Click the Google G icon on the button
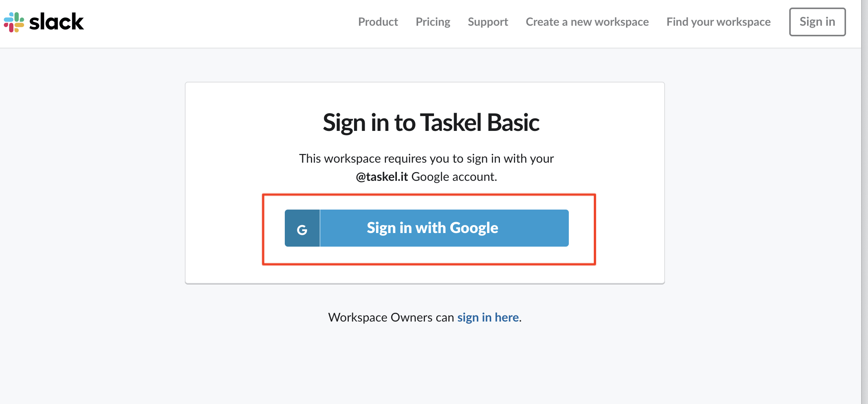The height and width of the screenshot is (404, 868). coord(302,228)
